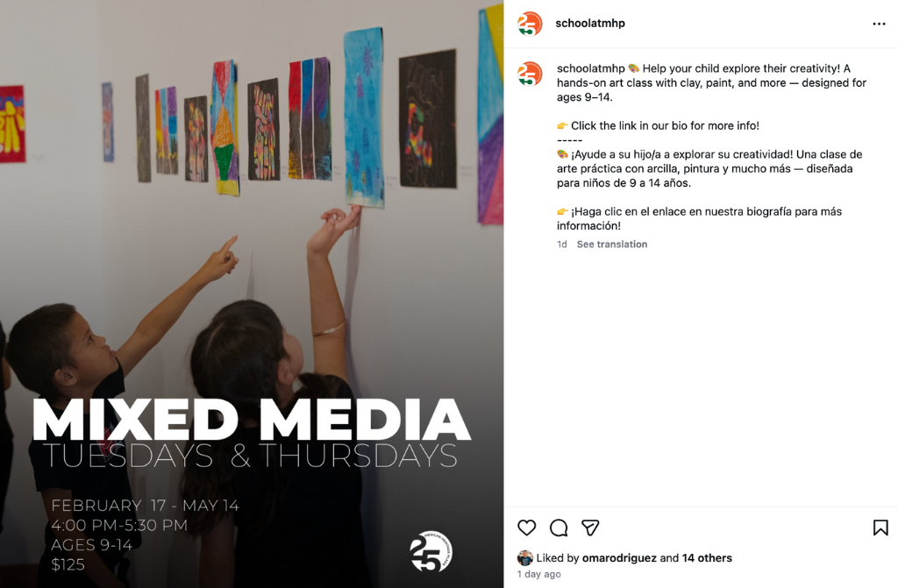Image resolution: width=898 pixels, height=588 pixels.
Task: Click the 1 day ago timestamp
Action: click(539, 574)
